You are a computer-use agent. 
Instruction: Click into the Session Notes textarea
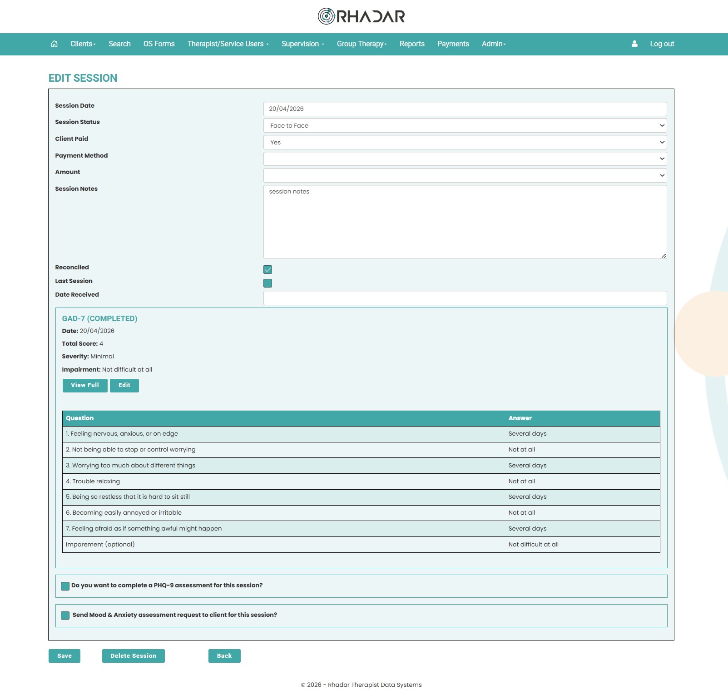click(x=465, y=222)
